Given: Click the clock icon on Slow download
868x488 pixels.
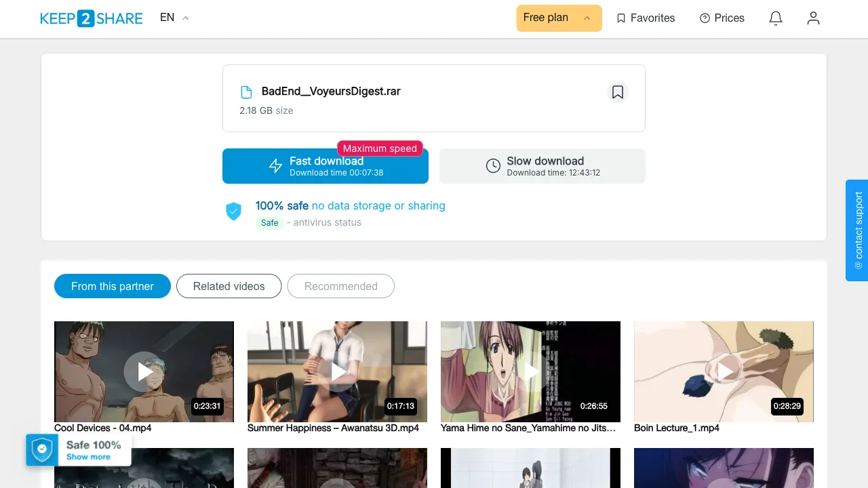Looking at the screenshot, I should (x=493, y=166).
